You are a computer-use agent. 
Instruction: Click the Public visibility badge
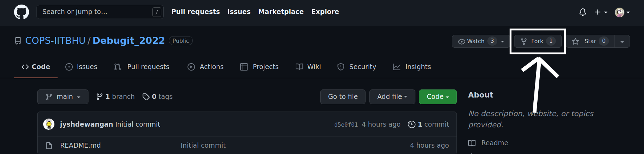[181, 41]
